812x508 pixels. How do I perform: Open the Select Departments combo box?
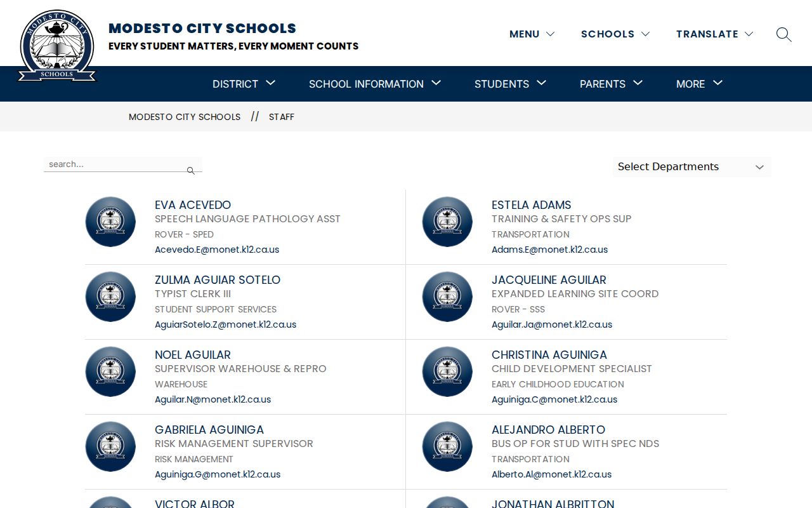pos(691,166)
